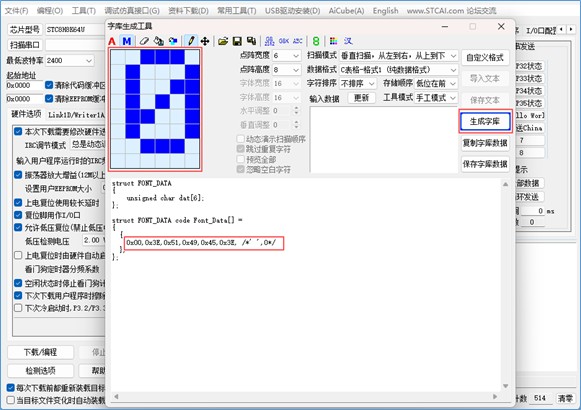Expand 数据格式 dropdown

(x=399, y=70)
